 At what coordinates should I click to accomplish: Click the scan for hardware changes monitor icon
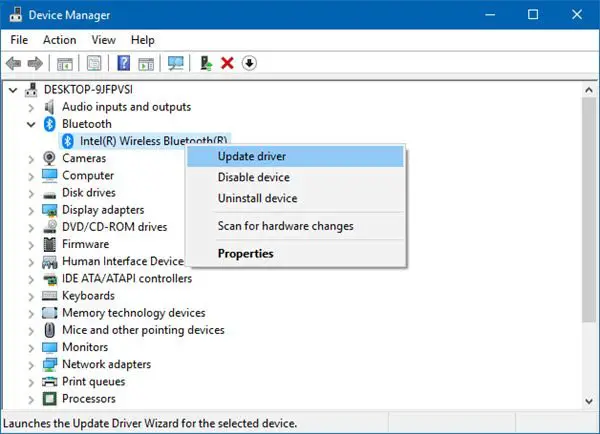click(176, 63)
